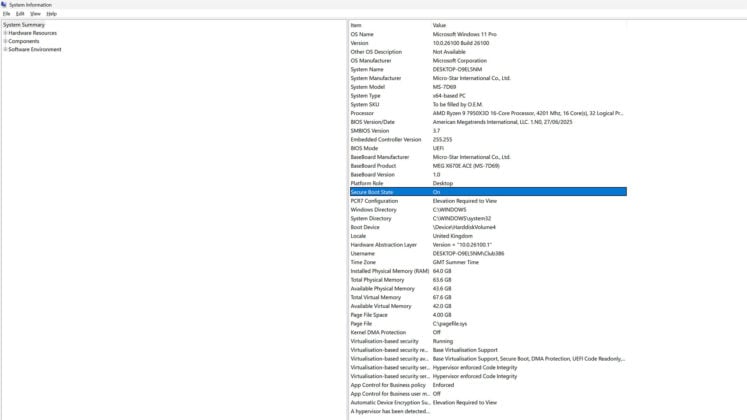Open the File menu

pos(6,14)
